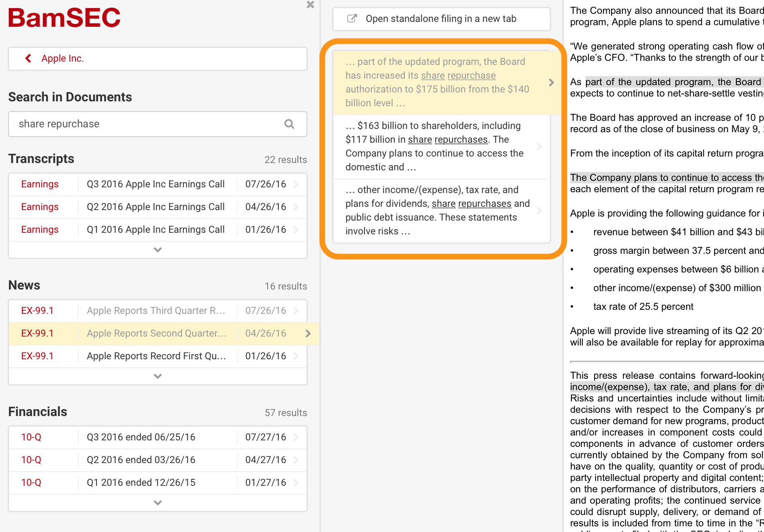The width and height of the screenshot is (764, 532).
Task: Open Apple Reports Record First Quarter release
Action: point(156,356)
